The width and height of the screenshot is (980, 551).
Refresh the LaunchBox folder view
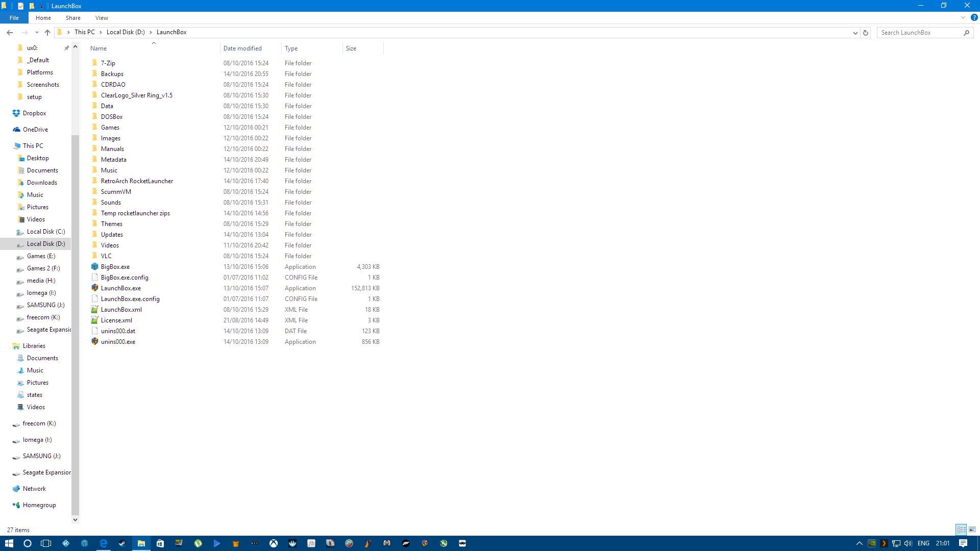tap(866, 33)
